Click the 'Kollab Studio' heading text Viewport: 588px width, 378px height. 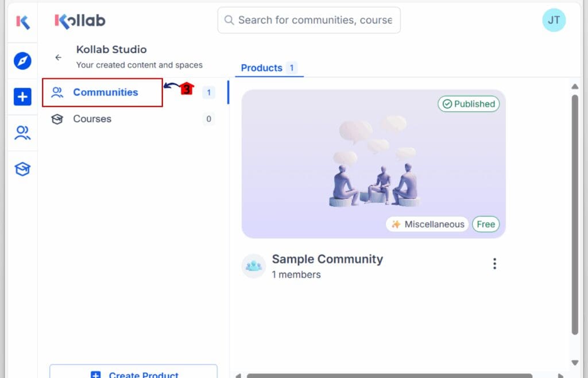111,49
